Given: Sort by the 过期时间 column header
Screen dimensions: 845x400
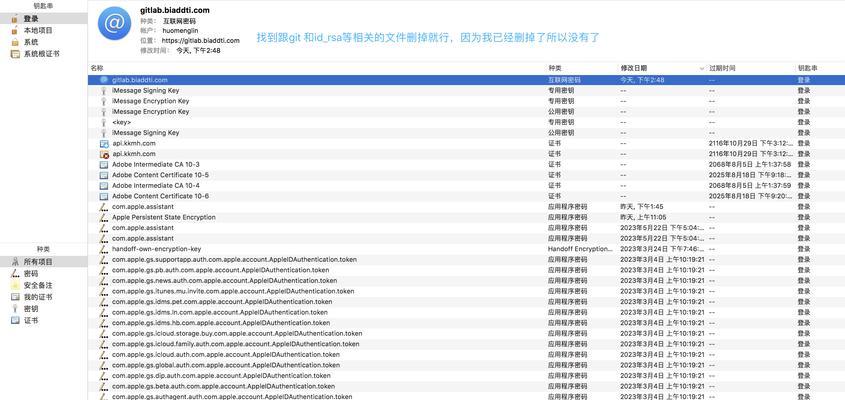Looking at the screenshot, I should tap(722, 68).
